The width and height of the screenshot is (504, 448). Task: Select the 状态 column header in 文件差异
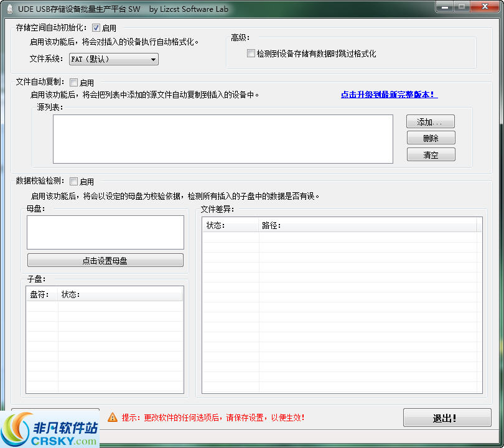[x=231, y=225]
